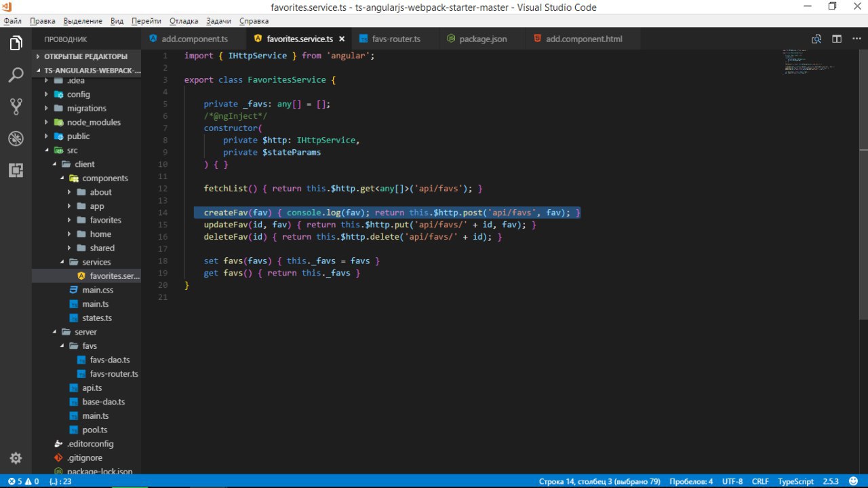The image size is (868, 488).
Task: Expand the ОТКРЫТЫЕ РЕДАКТОРЫ section
Action: pos(87,56)
